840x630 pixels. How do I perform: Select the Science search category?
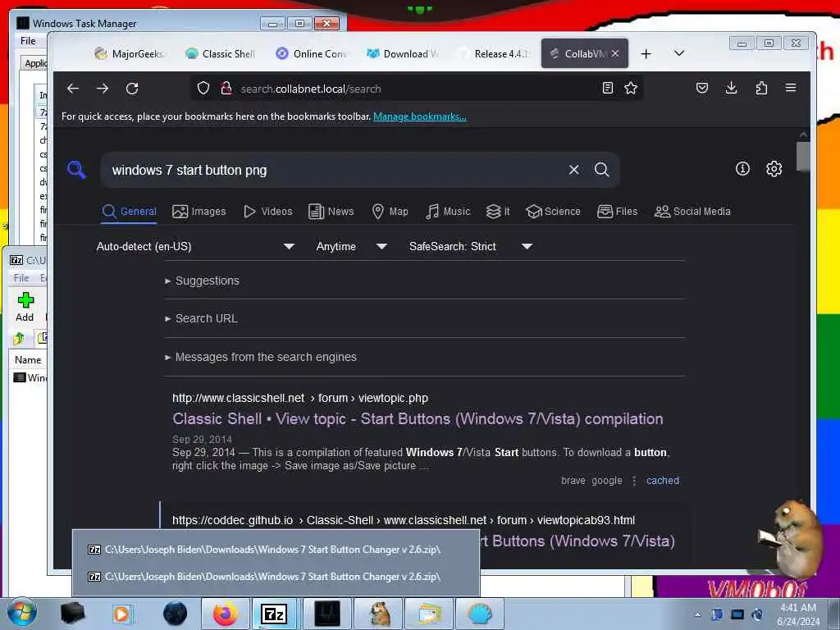(553, 212)
